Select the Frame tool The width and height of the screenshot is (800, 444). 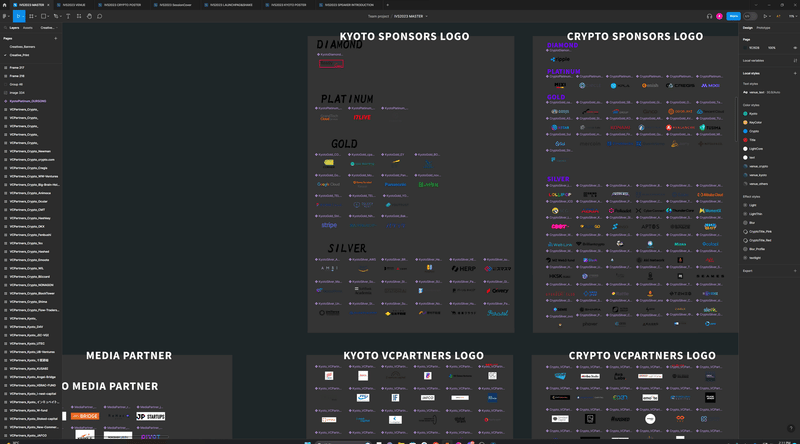(x=31, y=16)
